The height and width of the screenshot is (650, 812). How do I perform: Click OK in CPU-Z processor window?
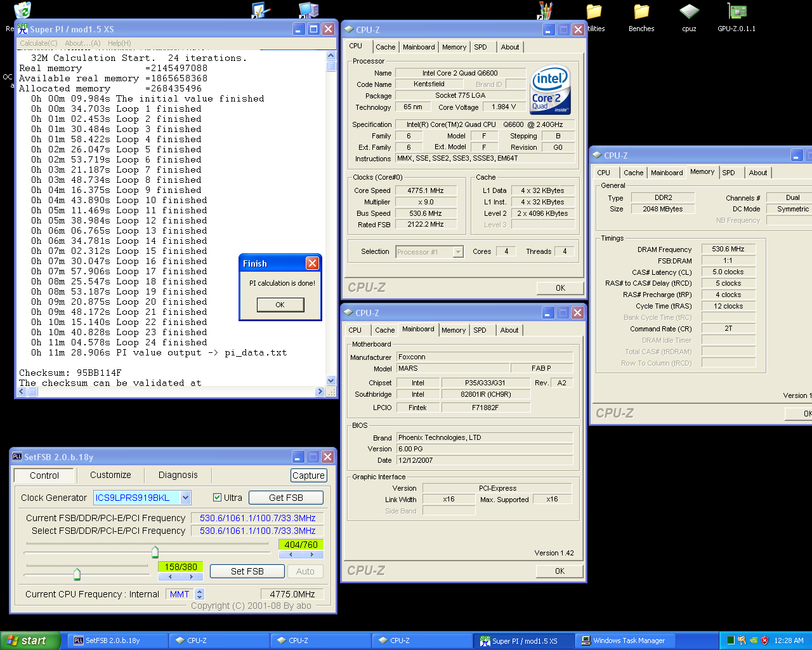coord(560,288)
